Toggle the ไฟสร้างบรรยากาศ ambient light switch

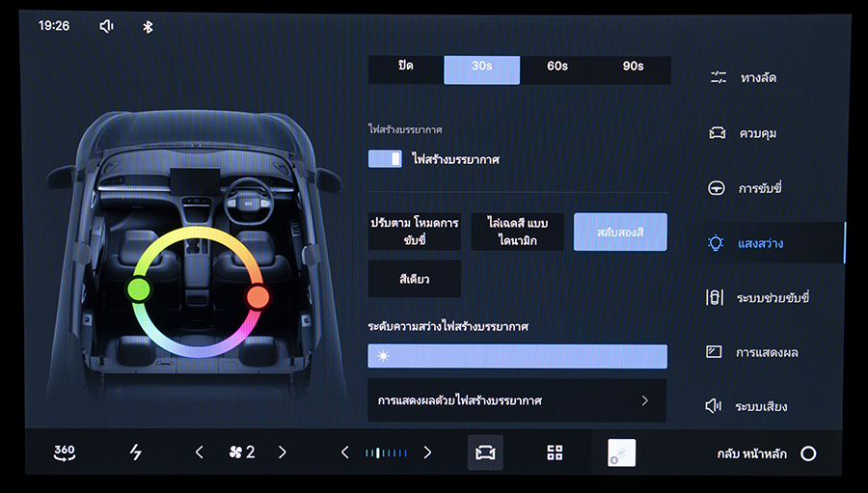coord(385,159)
